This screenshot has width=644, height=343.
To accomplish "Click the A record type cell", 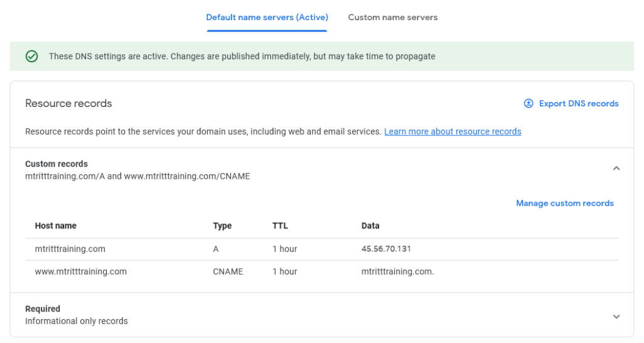I will point(216,249).
